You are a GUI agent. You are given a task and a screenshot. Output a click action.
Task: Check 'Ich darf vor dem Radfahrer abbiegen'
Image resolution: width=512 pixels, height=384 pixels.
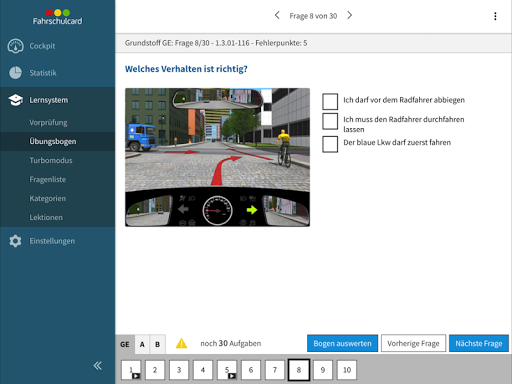pos(330,101)
